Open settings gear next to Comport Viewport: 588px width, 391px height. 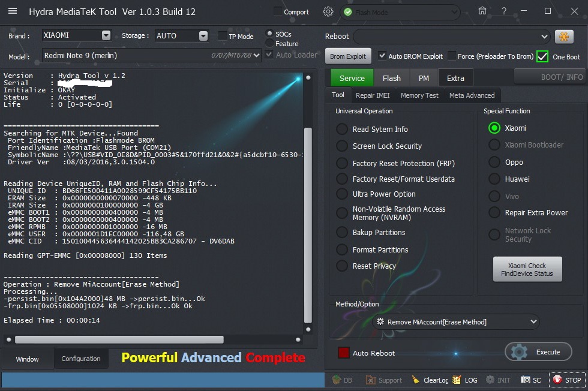point(328,11)
